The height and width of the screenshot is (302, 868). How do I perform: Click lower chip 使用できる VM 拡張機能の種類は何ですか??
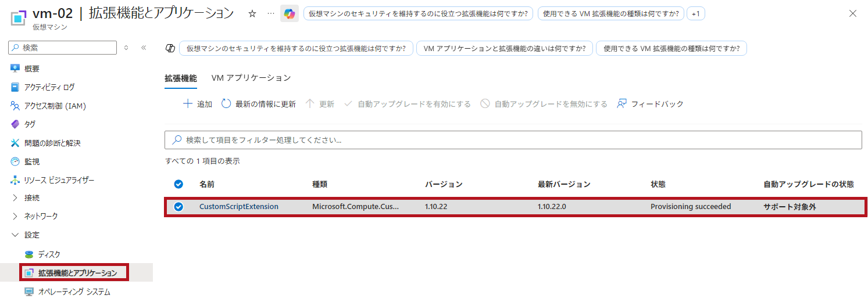(671, 48)
